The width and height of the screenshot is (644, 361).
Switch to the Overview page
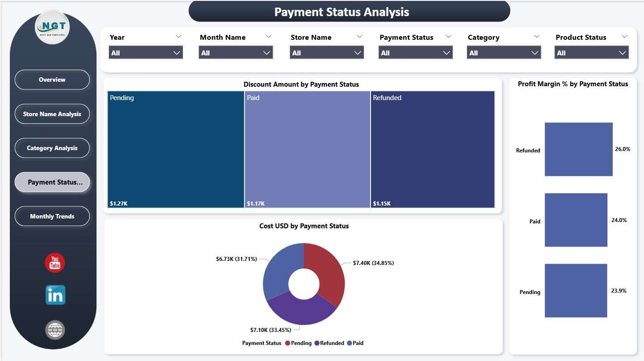coord(52,80)
